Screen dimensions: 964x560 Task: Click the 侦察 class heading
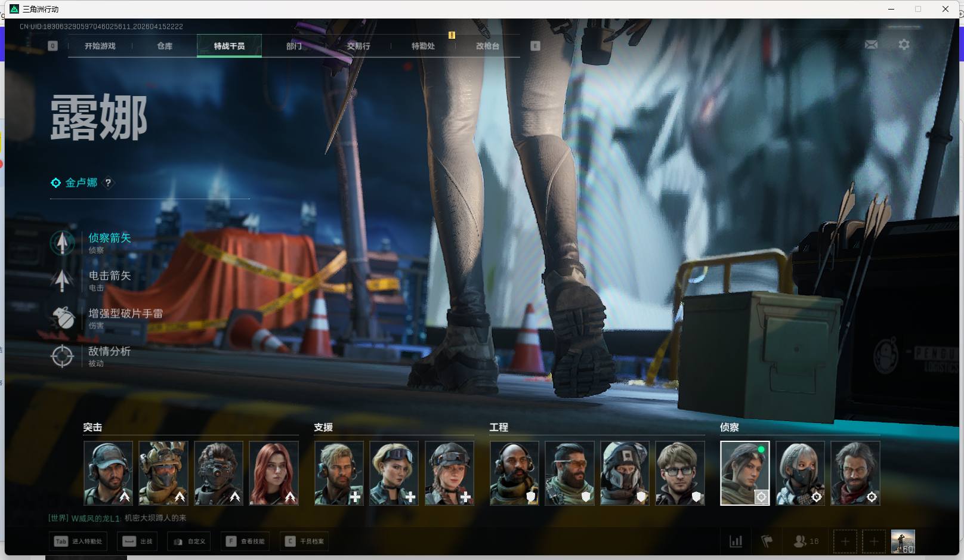coord(730,428)
